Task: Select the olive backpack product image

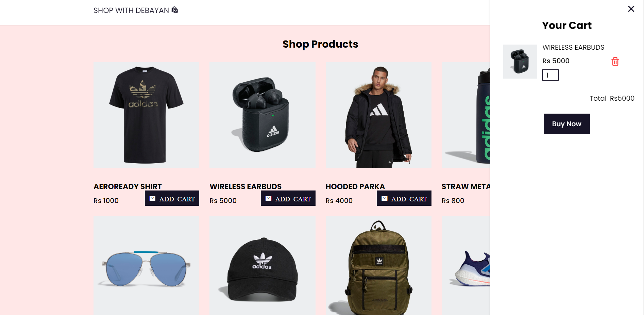Action: 378,265
